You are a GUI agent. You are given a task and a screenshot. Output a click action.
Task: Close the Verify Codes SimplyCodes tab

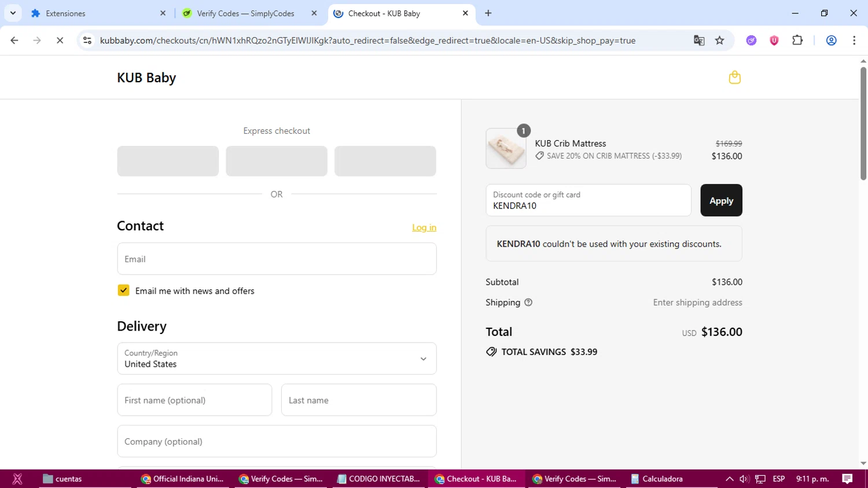(x=314, y=13)
